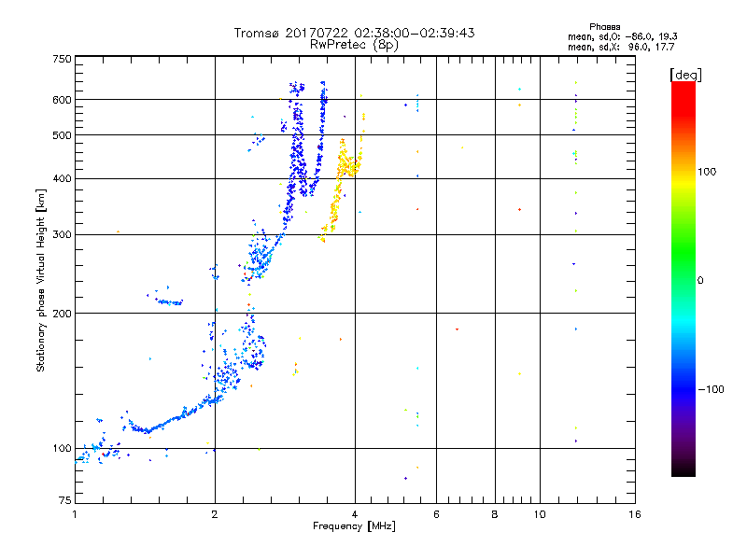Click the plot title 'Tromsø 20170722 02:38:00-02:39:43'

[354, 33]
